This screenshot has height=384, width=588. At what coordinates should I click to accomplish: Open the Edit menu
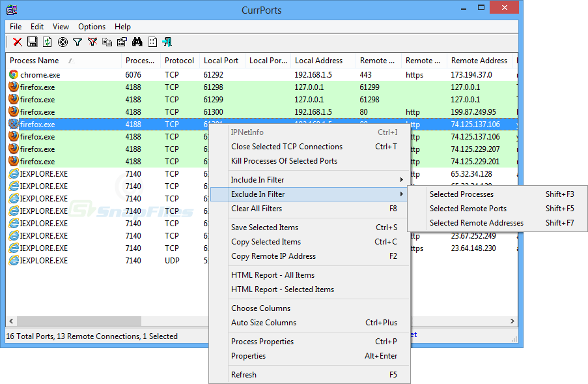[36, 27]
